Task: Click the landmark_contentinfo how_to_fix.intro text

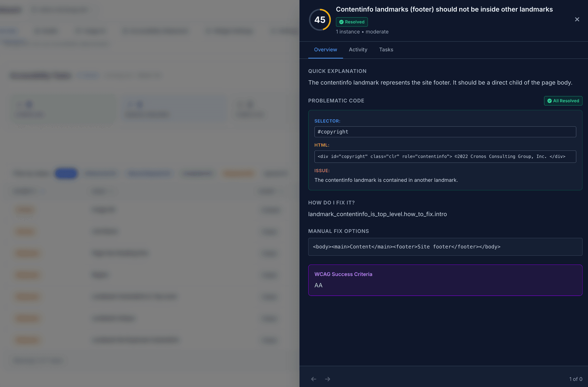Action: click(x=377, y=214)
